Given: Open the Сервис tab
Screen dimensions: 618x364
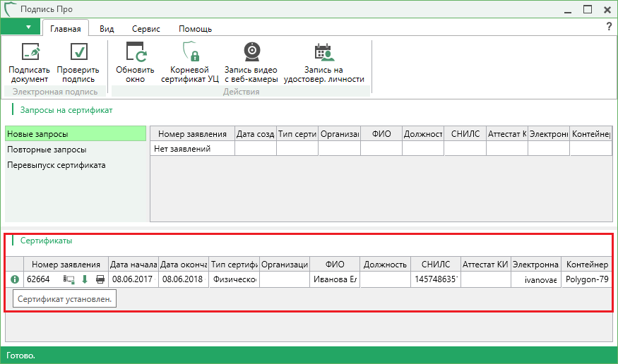Looking at the screenshot, I should click(x=145, y=29).
